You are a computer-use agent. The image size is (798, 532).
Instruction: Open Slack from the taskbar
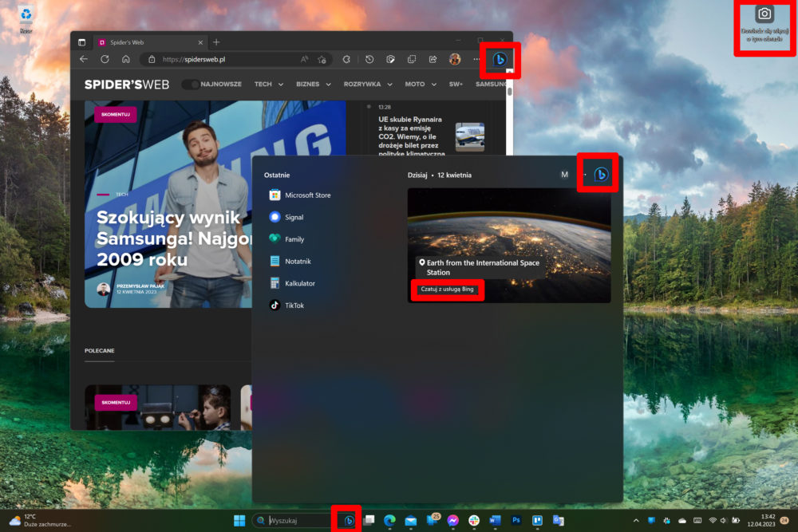[474, 520]
